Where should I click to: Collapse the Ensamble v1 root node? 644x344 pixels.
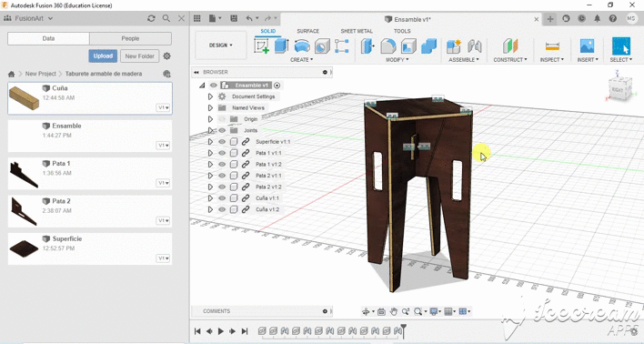(x=202, y=86)
